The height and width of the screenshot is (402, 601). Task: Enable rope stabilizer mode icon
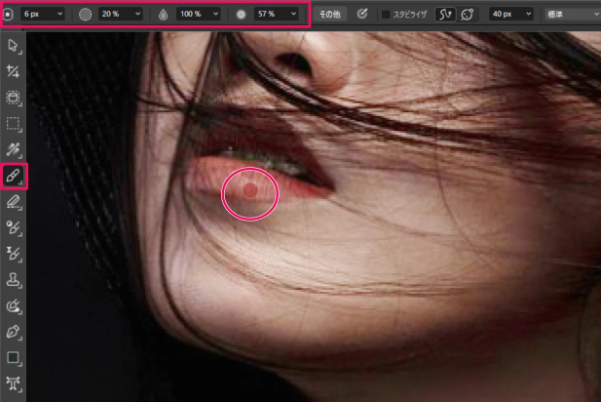pyautogui.click(x=445, y=15)
